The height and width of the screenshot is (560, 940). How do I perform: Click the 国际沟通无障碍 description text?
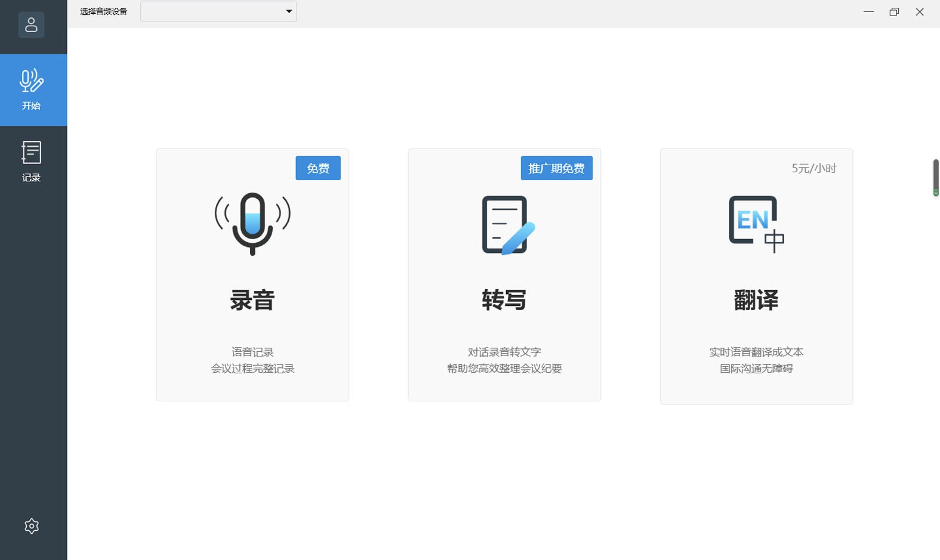(756, 369)
